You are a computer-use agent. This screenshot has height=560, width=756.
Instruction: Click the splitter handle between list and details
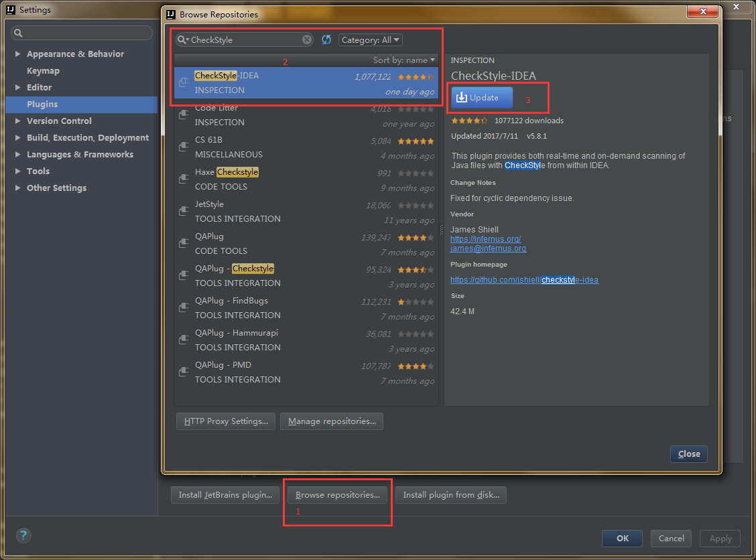(x=441, y=229)
